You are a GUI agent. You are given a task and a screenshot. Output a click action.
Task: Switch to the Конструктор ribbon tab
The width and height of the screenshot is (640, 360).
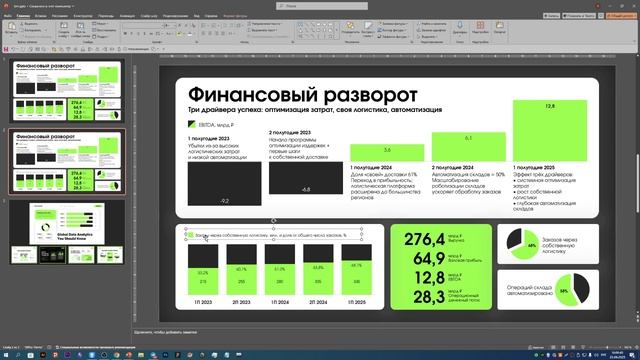pyautogui.click(x=83, y=16)
